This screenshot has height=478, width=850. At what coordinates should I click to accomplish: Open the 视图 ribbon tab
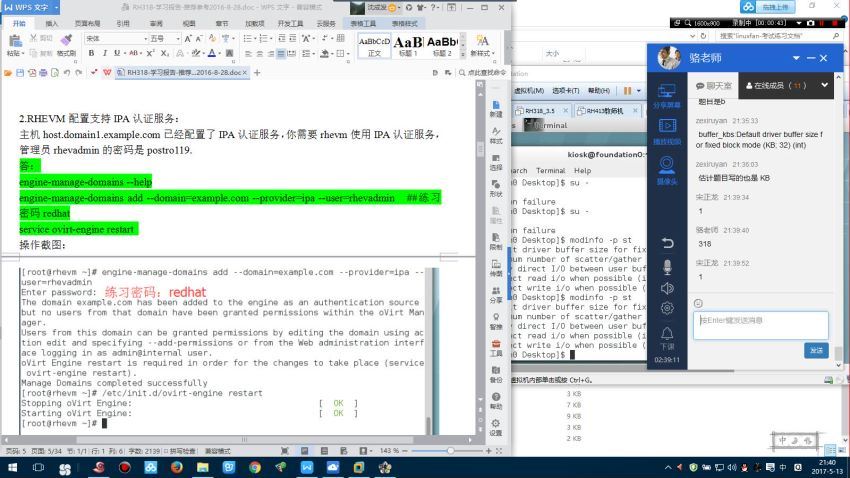point(189,23)
